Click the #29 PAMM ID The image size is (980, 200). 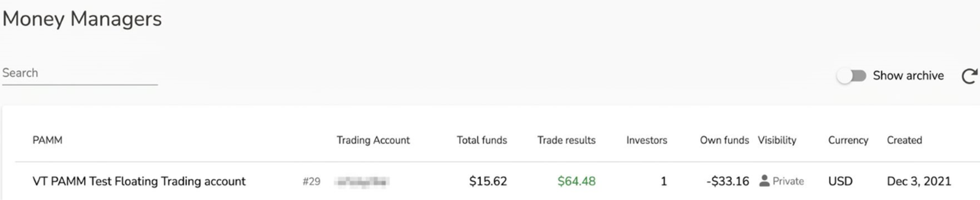[311, 182]
